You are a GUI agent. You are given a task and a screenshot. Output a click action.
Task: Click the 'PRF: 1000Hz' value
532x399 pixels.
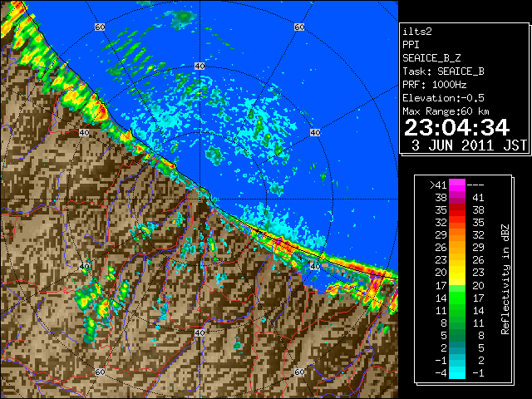[435, 85]
